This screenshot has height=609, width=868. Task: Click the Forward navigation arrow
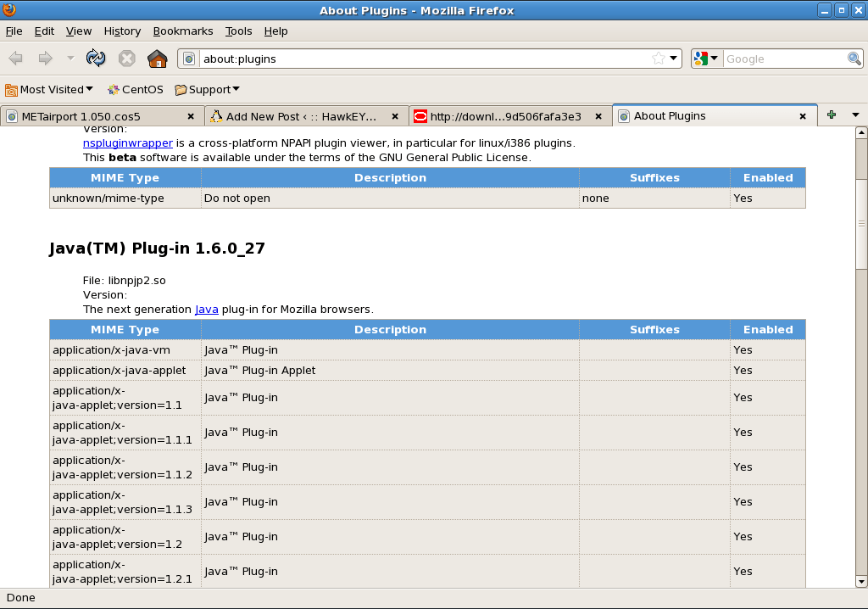tap(44, 58)
